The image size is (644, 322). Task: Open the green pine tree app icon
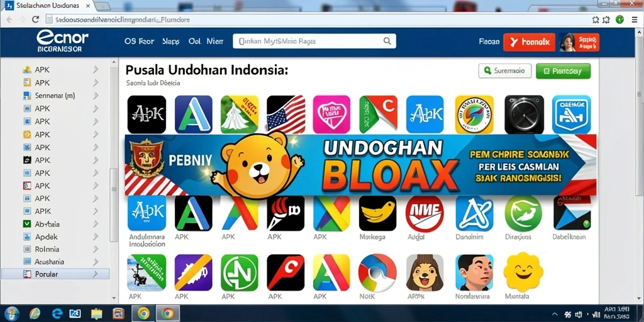click(240, 114)
